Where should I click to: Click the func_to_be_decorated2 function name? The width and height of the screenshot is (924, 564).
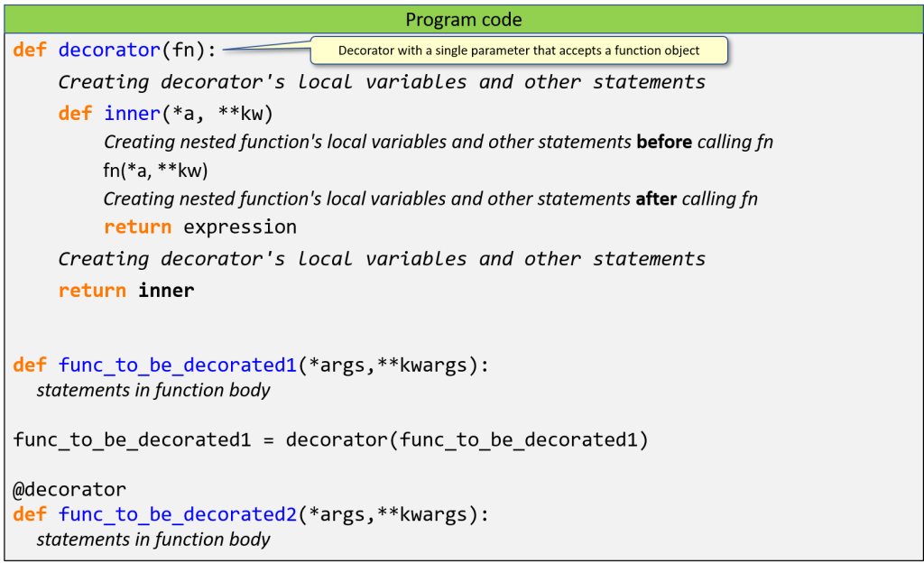click(x=177, y=515)
